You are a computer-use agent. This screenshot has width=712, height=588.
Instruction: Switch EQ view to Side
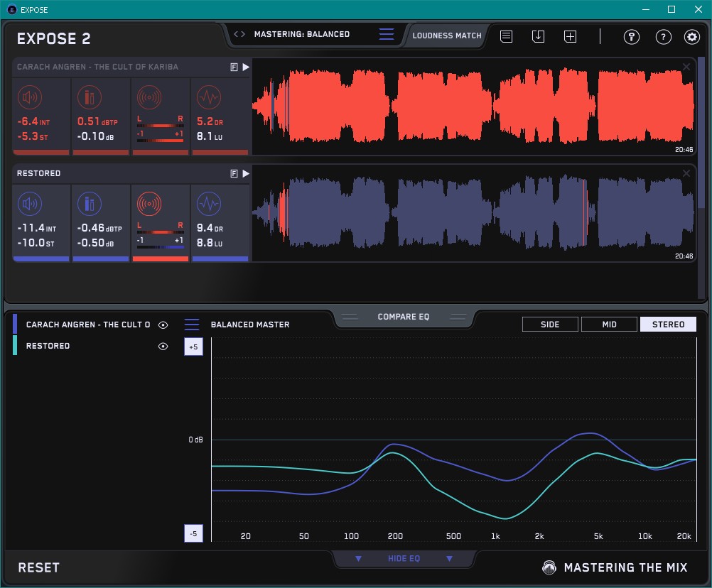point(550,325)
